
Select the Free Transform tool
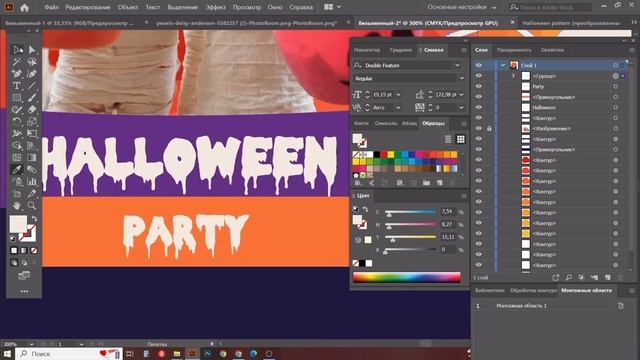pos(32,133)
